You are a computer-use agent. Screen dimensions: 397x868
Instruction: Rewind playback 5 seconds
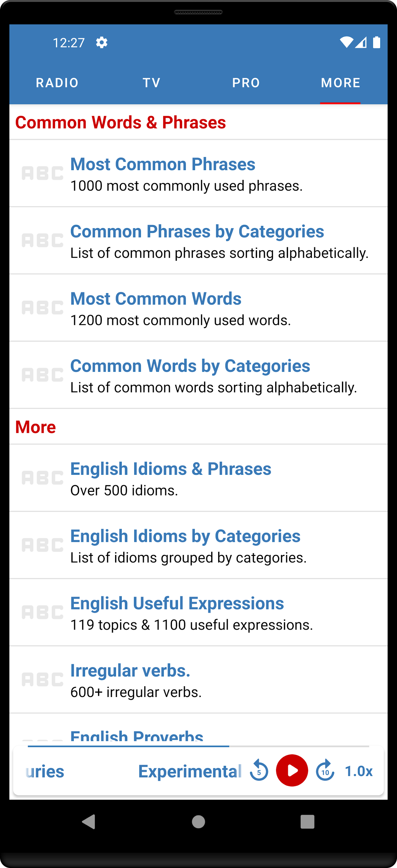(259, 772)
